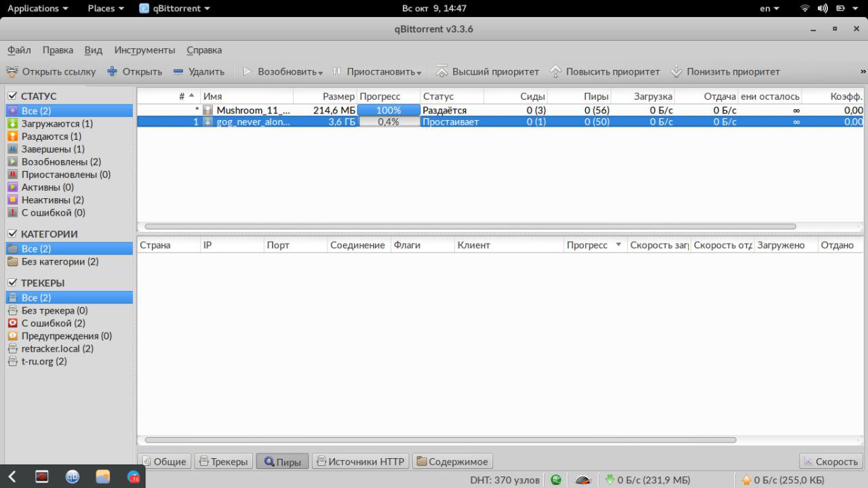Click the back arrow in the bottom dock
The image size is (868, 488).
(x=13, y=476)
